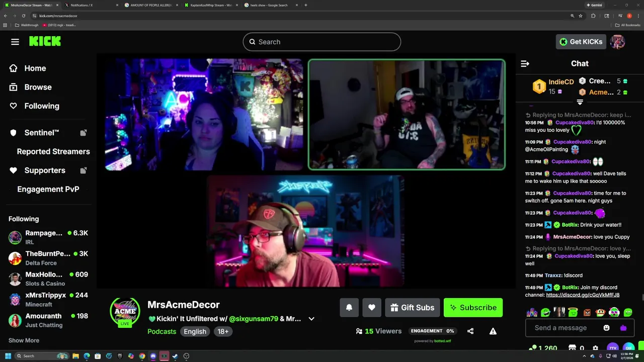The width and height of the screenshot is (644, 362).
Task: Open Windows Start menu
Action: click(x=8, y=356)
